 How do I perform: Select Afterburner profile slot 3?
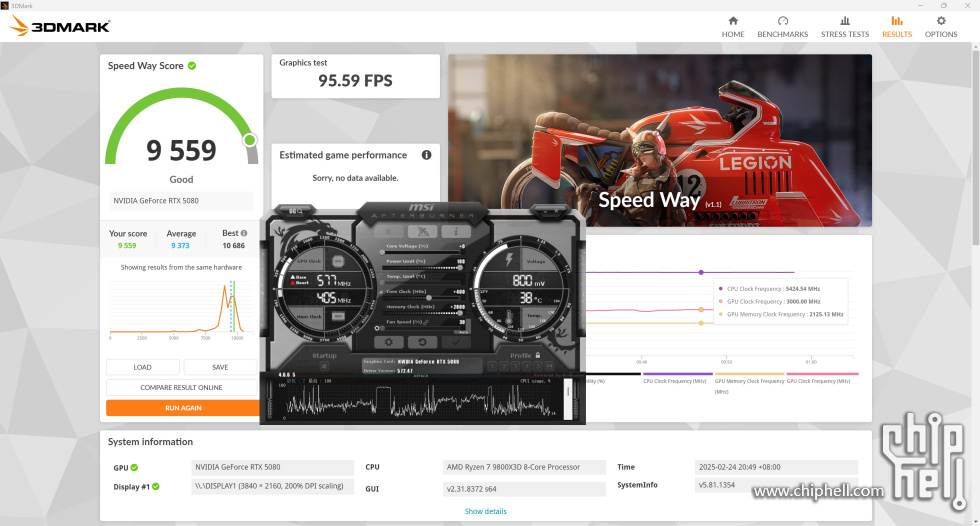click(x=516, y=366)
